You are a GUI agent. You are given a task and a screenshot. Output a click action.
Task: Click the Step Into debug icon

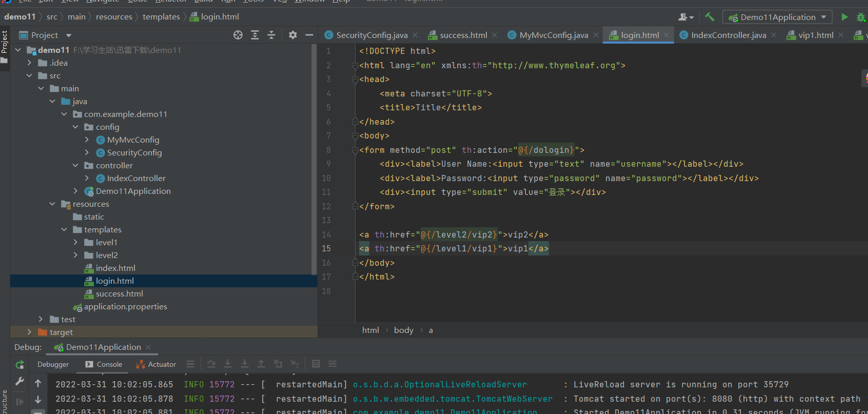click(x=228, y=364)
